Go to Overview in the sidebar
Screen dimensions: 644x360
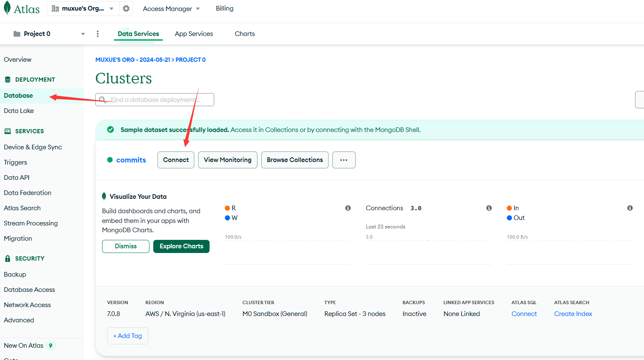(18, 60)
